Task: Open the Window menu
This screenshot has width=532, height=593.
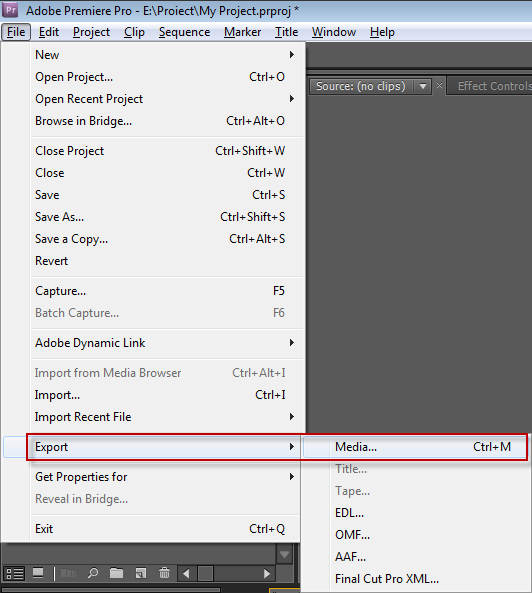Action: click(334, 32)
